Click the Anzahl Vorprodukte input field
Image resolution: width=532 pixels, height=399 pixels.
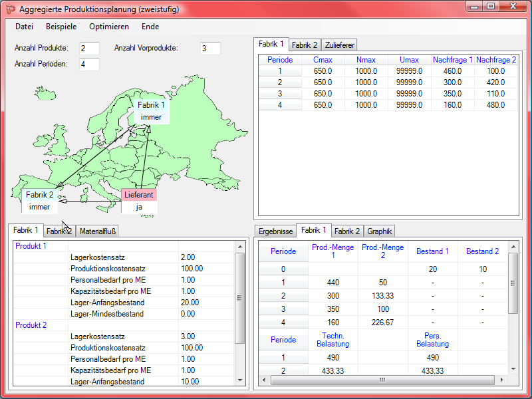(x=210, y=49)
